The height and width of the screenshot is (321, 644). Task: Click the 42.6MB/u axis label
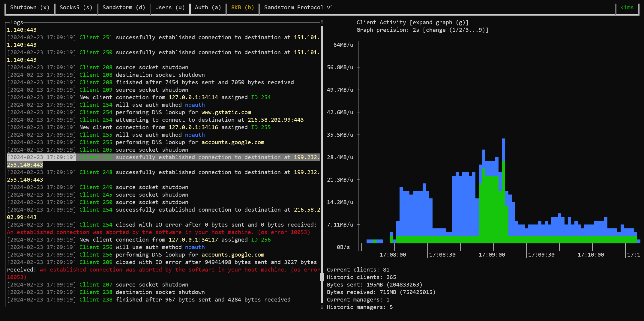[x=340, y=112]
